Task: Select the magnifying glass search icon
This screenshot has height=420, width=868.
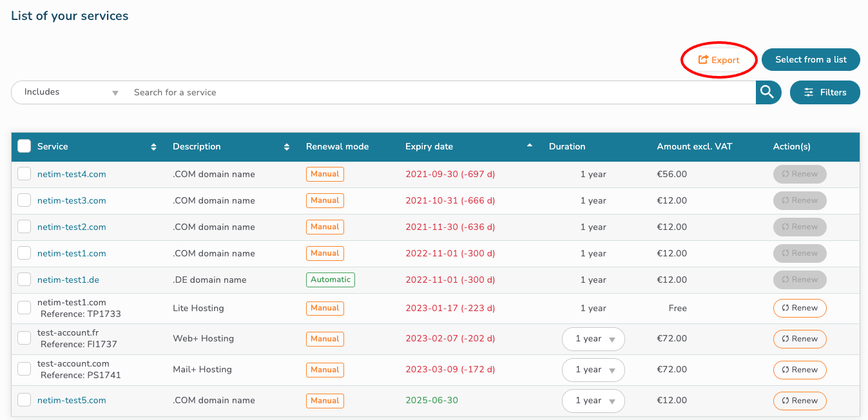Action: (767, 92)
